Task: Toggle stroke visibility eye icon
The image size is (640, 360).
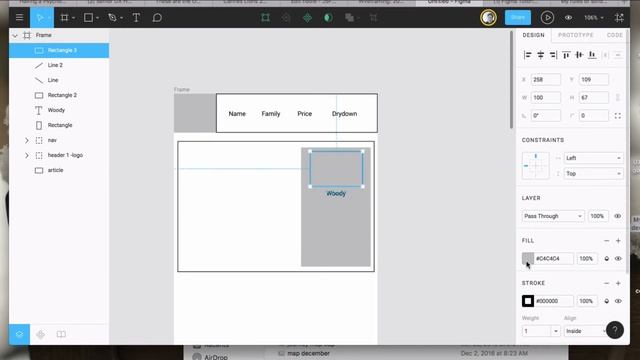Action: (618, 301)
